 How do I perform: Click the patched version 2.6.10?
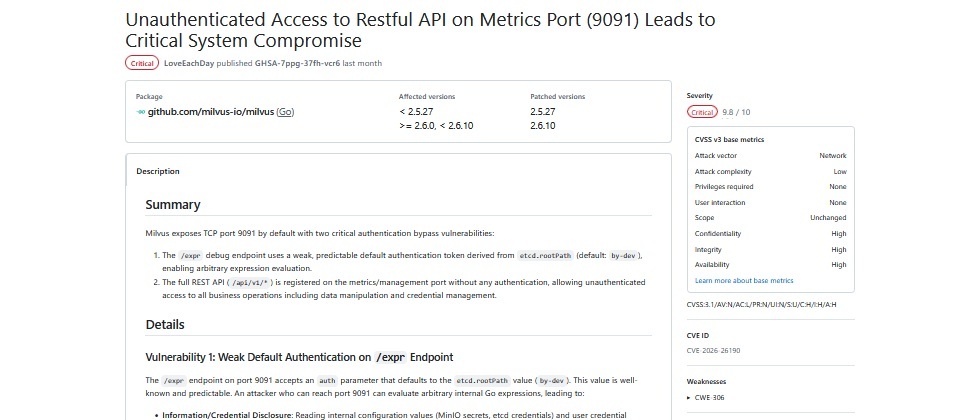point(543,126)
